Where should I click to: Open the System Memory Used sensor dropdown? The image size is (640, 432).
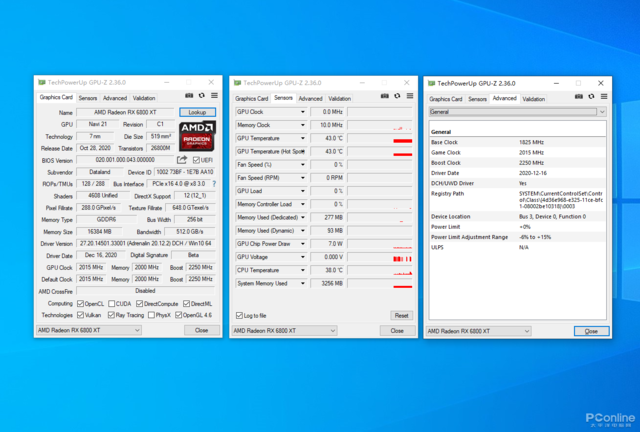(x=303, y=283)
